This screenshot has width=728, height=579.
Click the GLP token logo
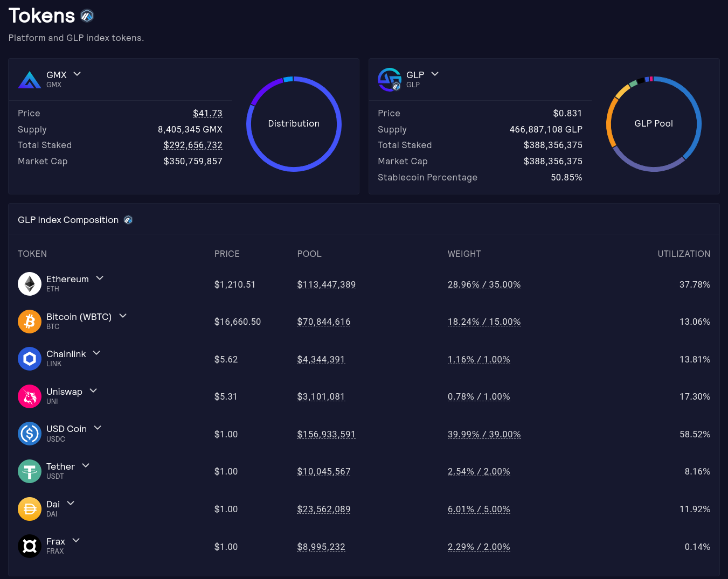[390, 79]
